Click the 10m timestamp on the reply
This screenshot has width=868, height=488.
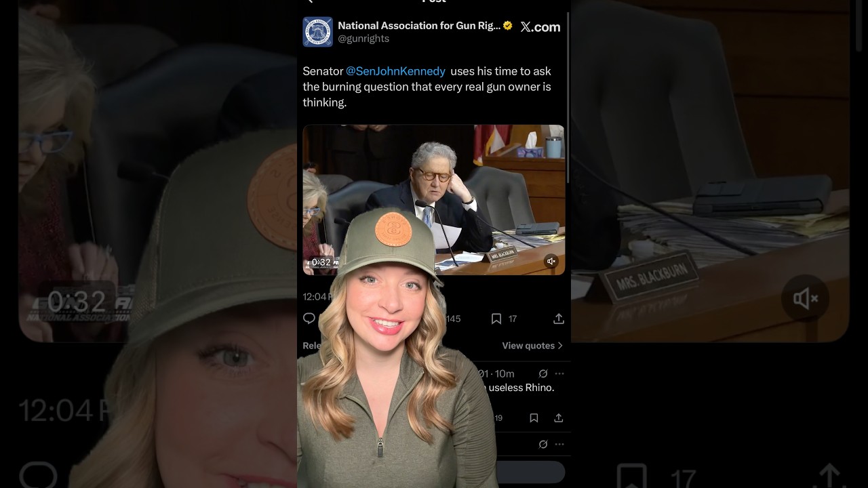tap(505, 373)
